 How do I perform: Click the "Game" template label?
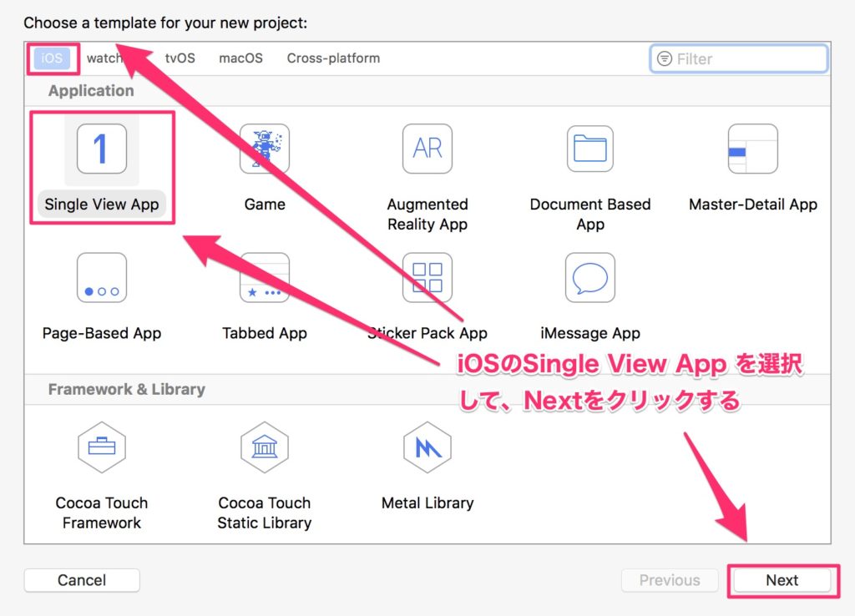click(x=265, y=204)
